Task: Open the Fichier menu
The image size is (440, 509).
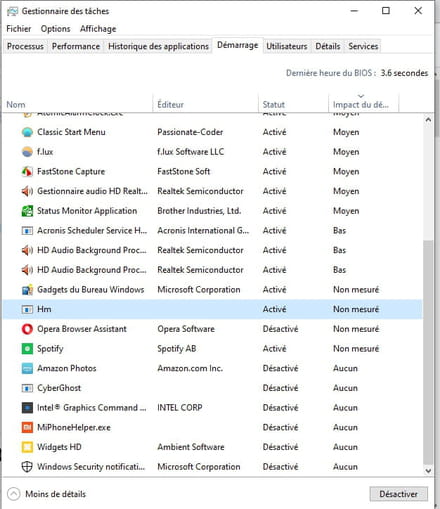Action: click(x=19, y=29)
